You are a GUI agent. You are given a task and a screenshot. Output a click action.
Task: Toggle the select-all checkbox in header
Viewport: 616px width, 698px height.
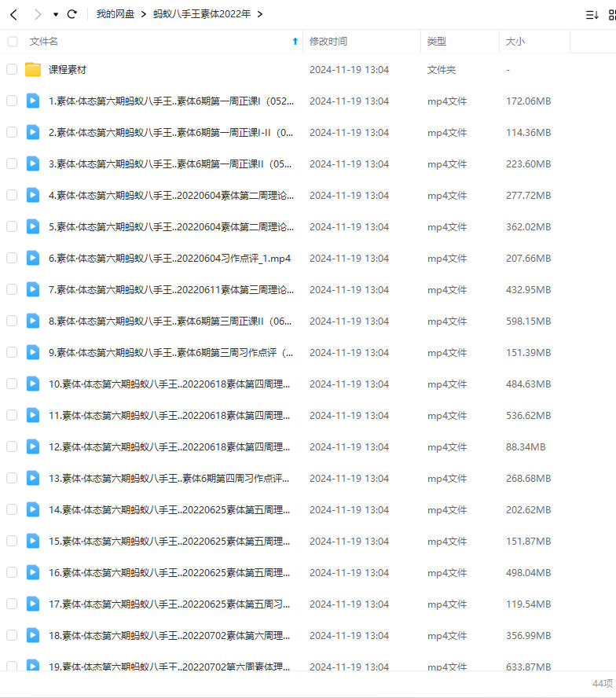[x=13, y=42]
